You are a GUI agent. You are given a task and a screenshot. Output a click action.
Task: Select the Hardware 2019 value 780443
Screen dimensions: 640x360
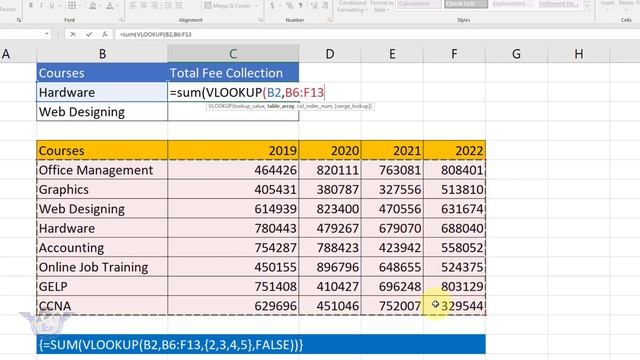233,228
